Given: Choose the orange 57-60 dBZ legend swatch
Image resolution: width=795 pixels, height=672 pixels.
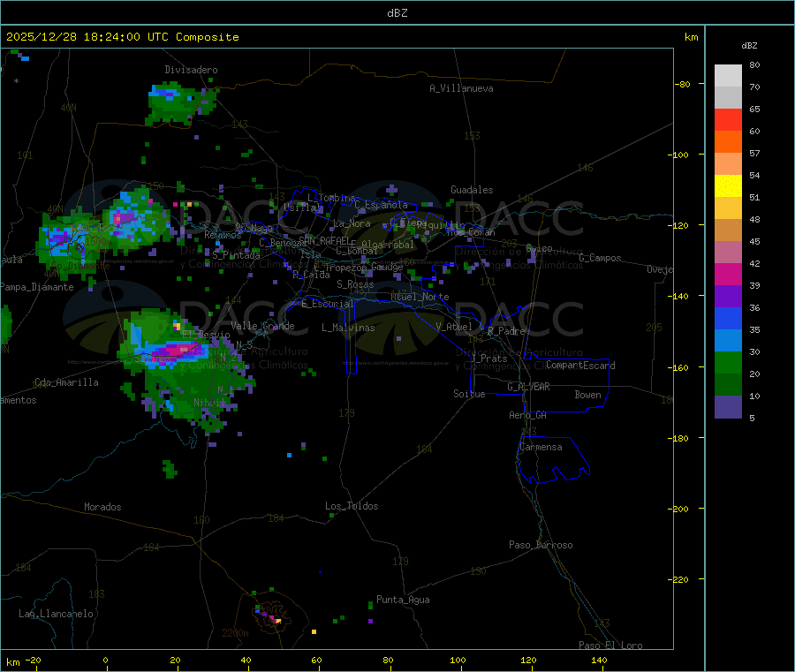Looking at the screenshot, I should coord(728,142).
